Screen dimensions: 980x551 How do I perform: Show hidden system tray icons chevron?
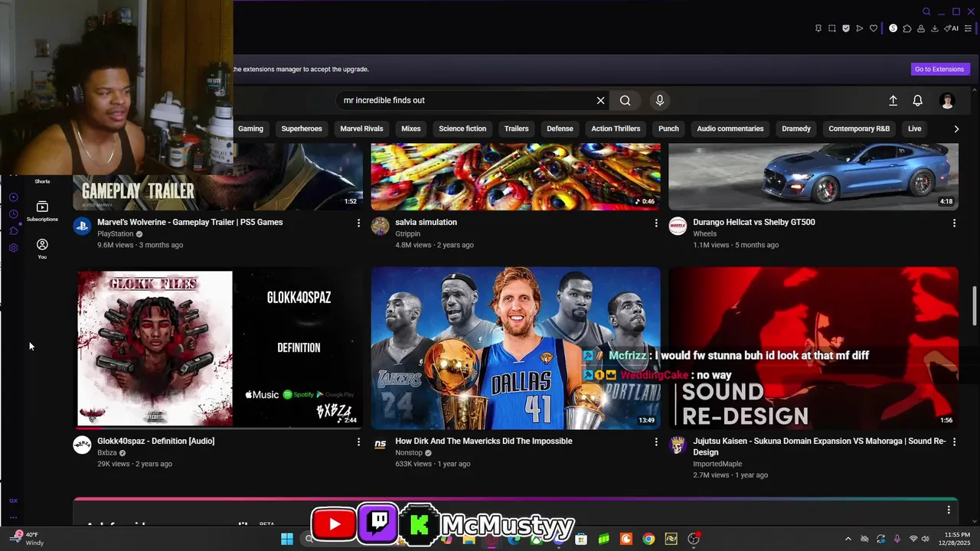click(848, 539)
